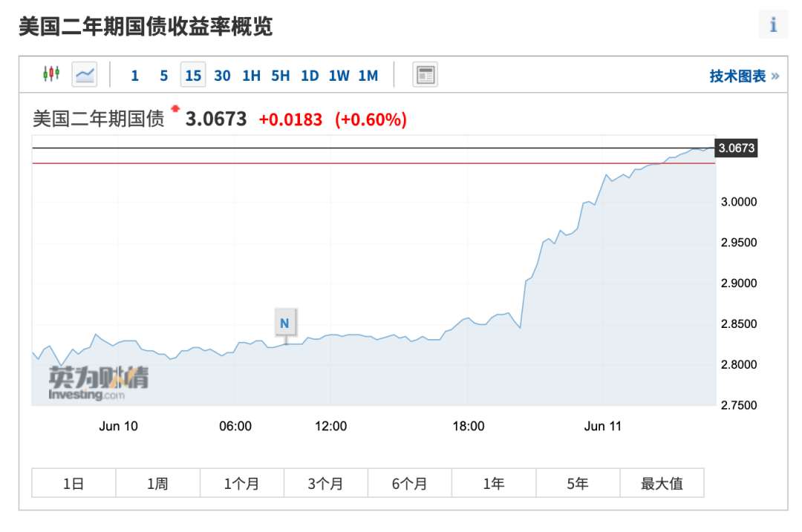Select the 15 minute interval
The width and height of the screenshot is (802, 532).
click(x=193, y=75)
